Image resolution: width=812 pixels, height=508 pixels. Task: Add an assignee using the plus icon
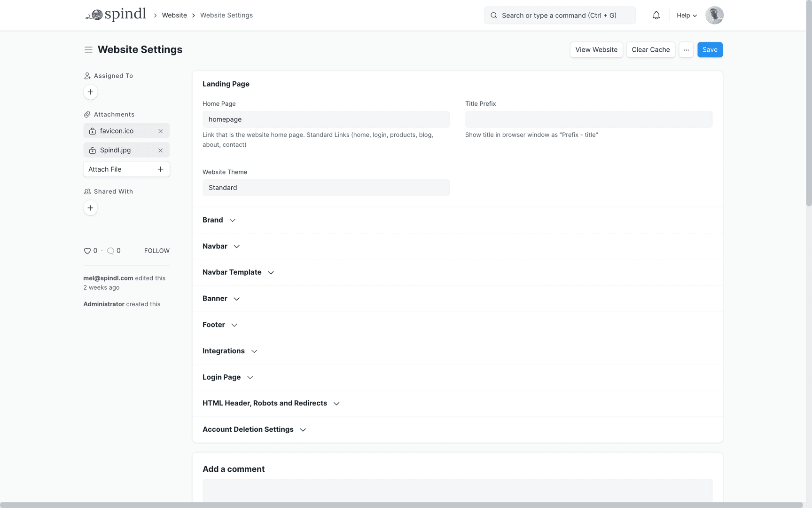(x=90, y=92)
